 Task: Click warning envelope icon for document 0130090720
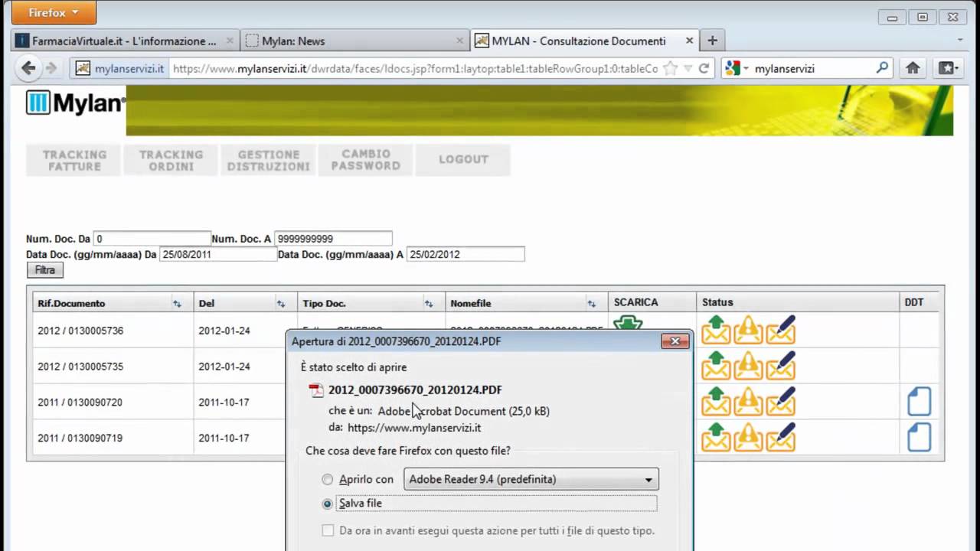click(x=748, y=402)
